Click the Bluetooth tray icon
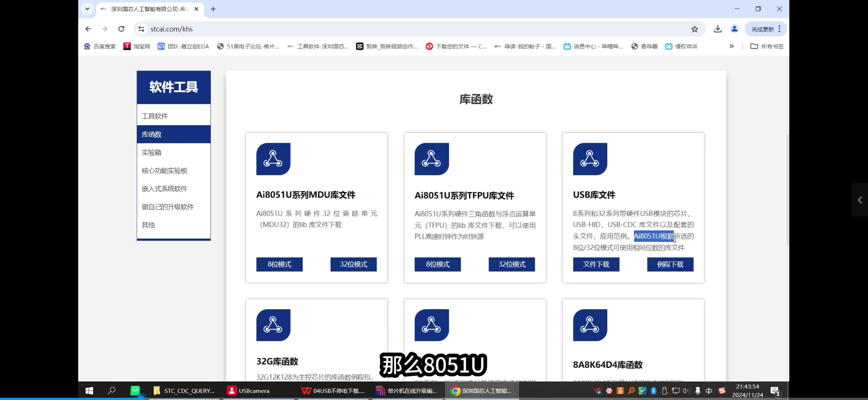 pyautogui.click(x=653, y=391)
